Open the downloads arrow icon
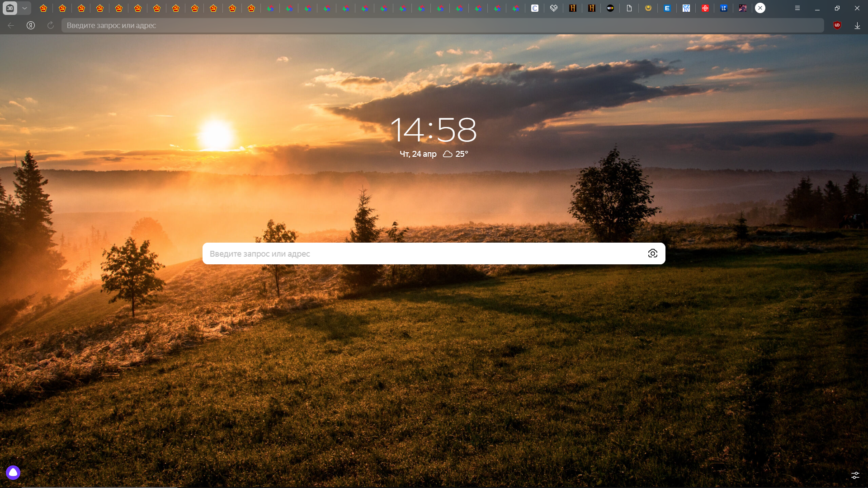The height and width of the screenshot is (488, 868). [857, 26]
